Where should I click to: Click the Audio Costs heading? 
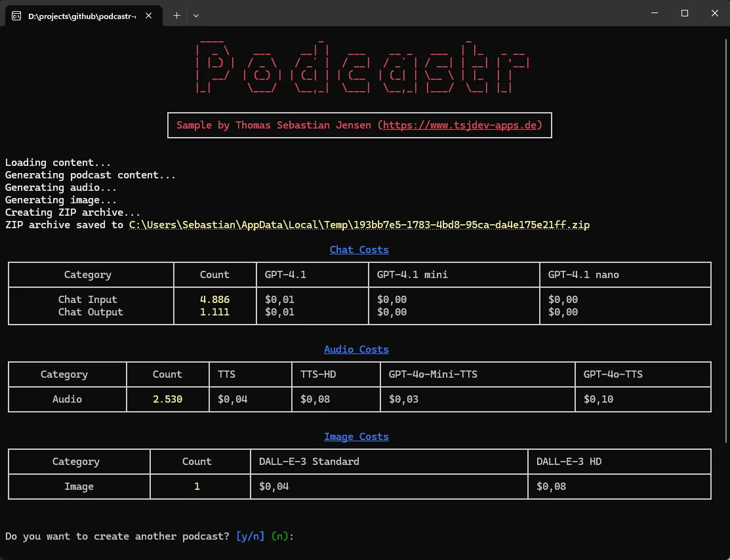point(356,350)
